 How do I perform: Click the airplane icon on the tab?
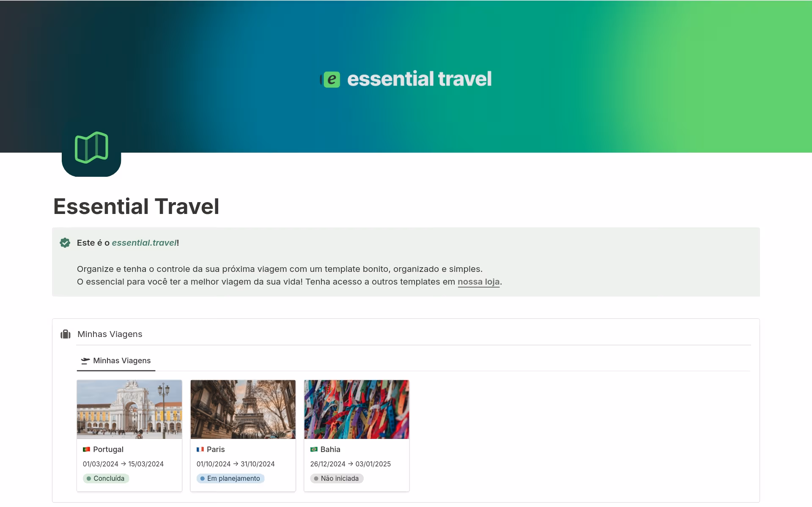[x=85, y=361]
